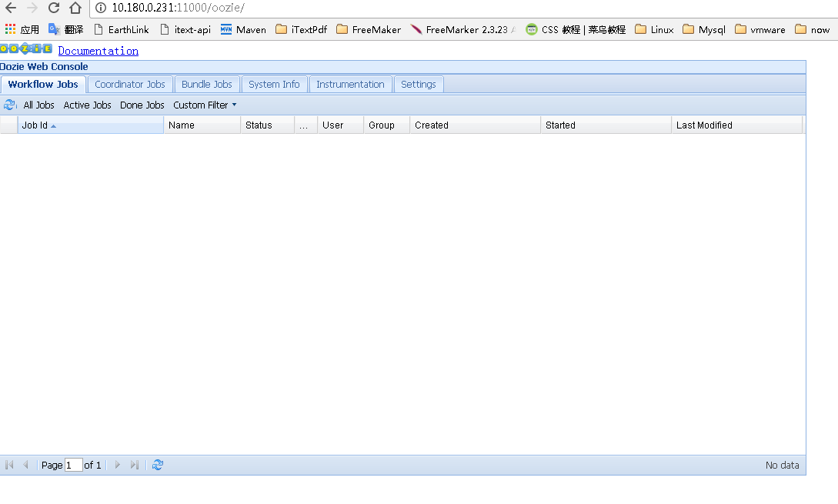Viewport: 838px width, 504px height.
Task: Open the CSS 教程 菜鸟教程 bookmark
Action: pyautogui.click(x=576, y=29)
